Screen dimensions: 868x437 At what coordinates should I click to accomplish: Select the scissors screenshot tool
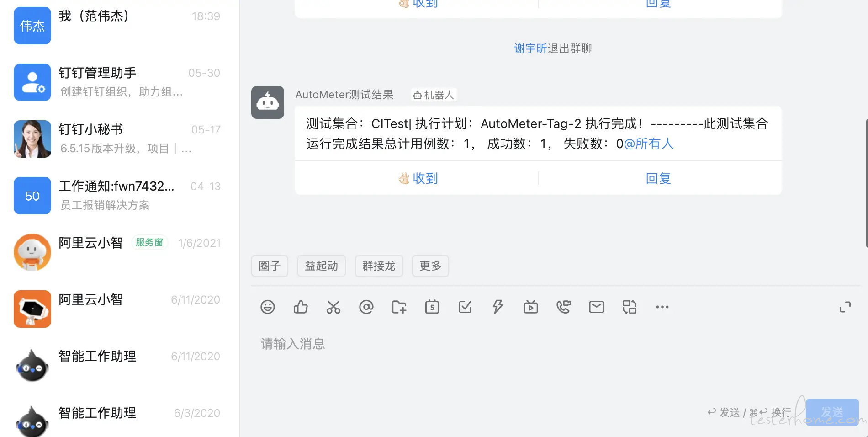tap(333, 307)
